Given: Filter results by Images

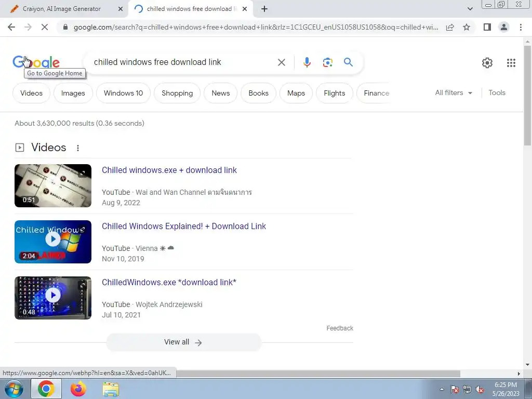Looking at the screenshot, I should click(x=73, y=93).
